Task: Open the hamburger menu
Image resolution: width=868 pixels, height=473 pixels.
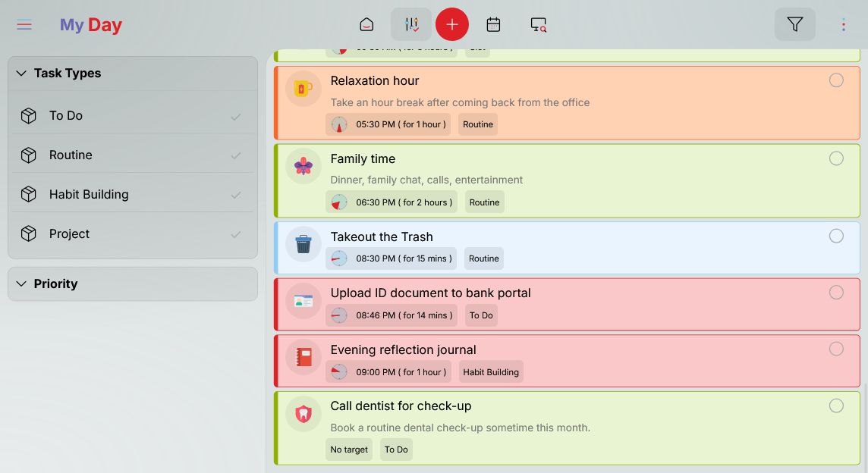Action: click(24, 25)
